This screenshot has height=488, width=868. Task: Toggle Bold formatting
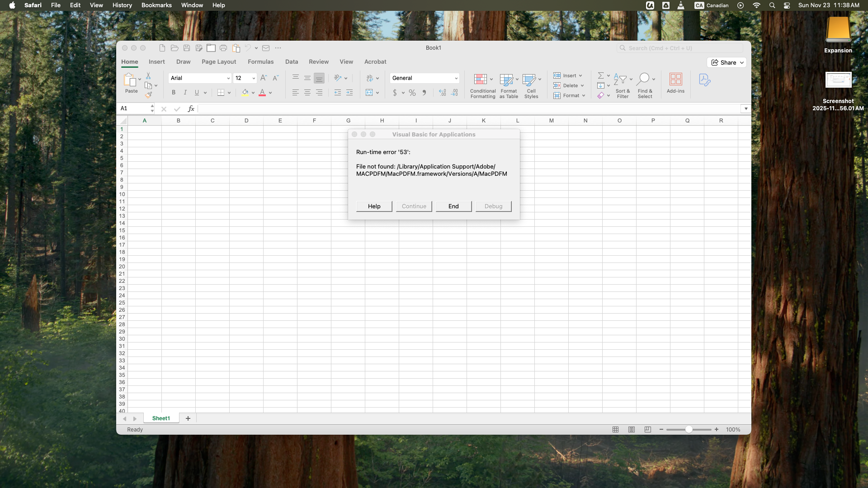174,93
